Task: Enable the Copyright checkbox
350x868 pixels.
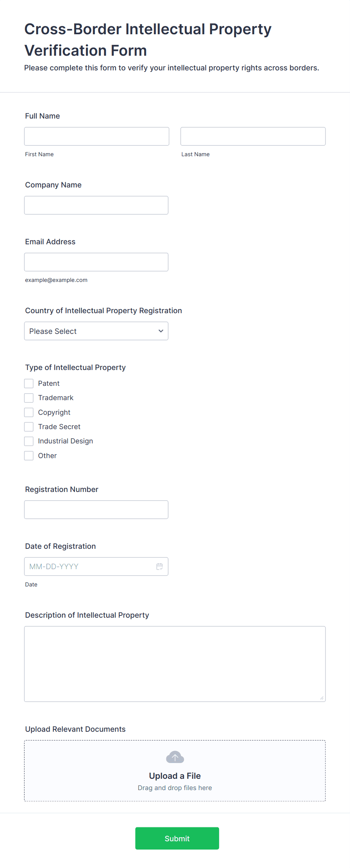Action: [29, 413]
